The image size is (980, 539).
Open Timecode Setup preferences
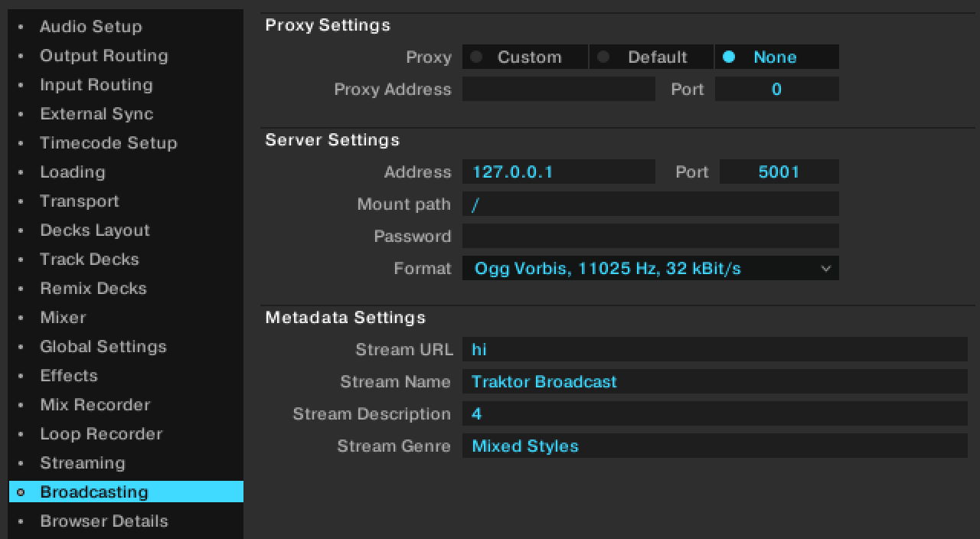pyautogui.click(x=109, y=143)
